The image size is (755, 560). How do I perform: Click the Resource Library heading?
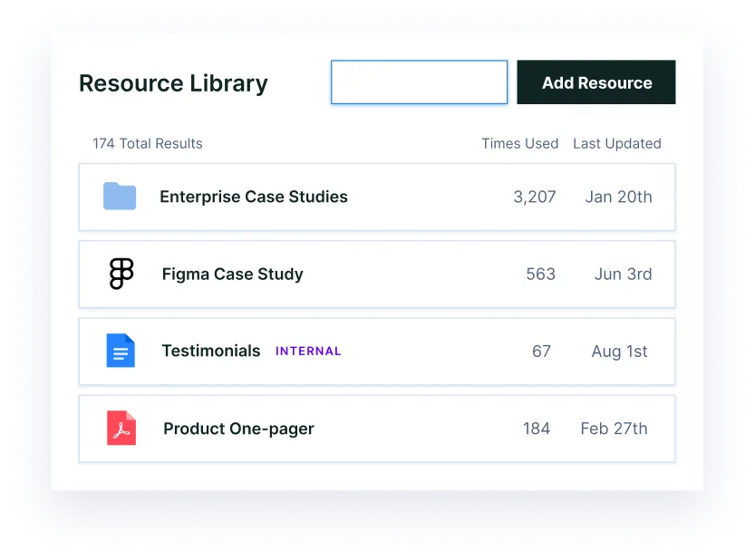coord(173,83)
